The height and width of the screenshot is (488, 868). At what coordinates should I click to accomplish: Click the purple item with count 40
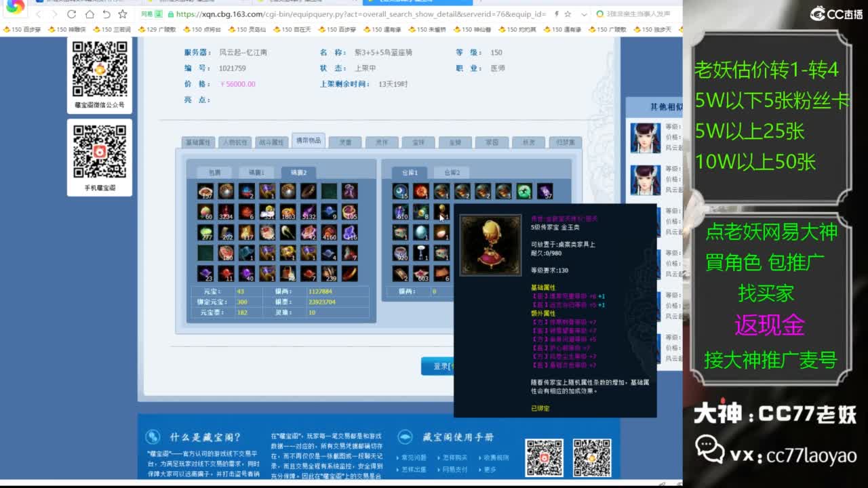tap(247, 273)
